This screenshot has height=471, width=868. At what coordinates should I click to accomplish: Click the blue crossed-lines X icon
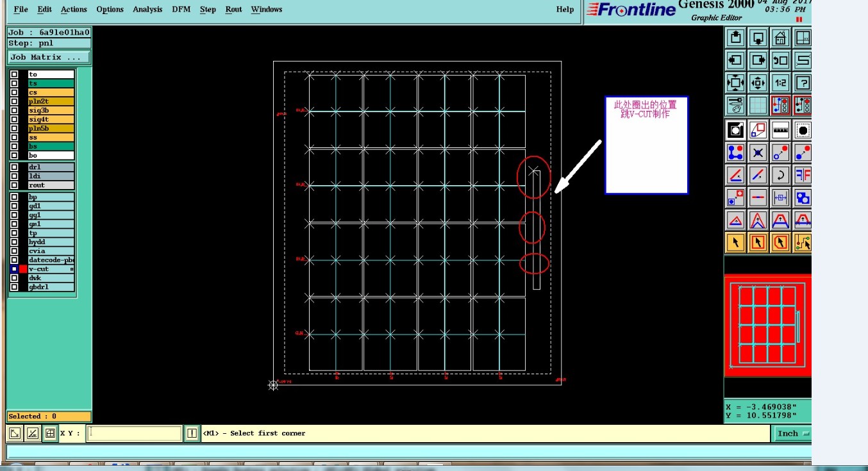(x=758, y=153)
